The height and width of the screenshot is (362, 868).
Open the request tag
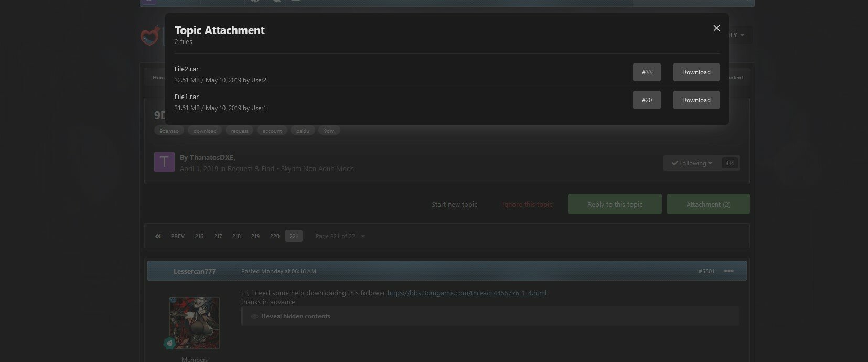click(240, 131)
